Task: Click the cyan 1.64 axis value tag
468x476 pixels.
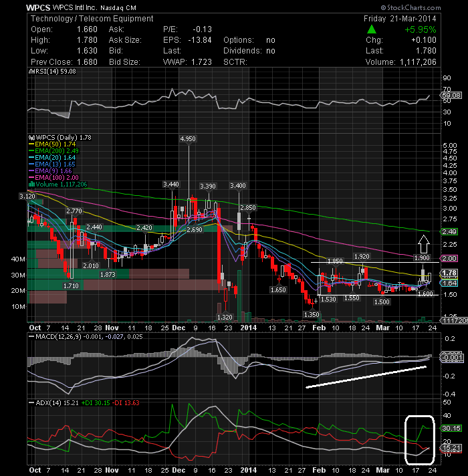Action: (x=449, y=283)
